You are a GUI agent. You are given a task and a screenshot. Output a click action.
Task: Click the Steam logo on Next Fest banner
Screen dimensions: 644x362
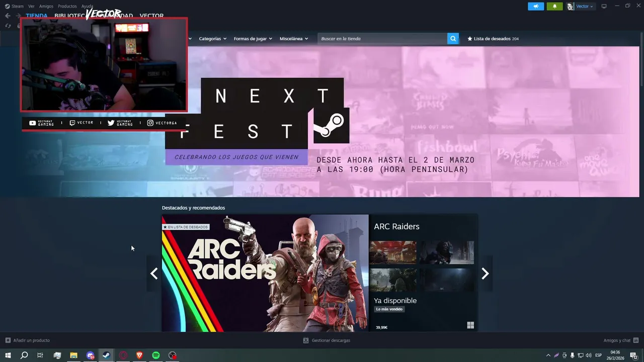tap(332, 125)
